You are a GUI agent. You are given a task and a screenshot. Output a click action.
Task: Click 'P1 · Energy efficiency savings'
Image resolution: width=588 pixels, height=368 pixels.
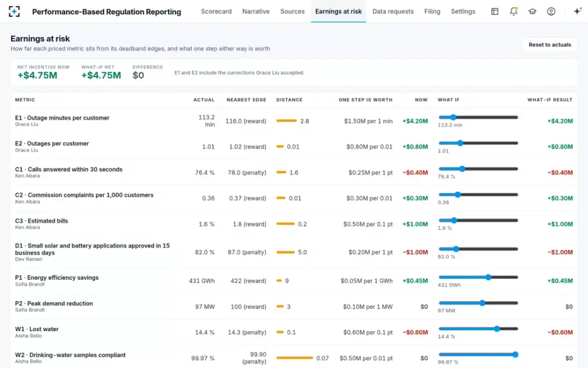coord(57,278)
